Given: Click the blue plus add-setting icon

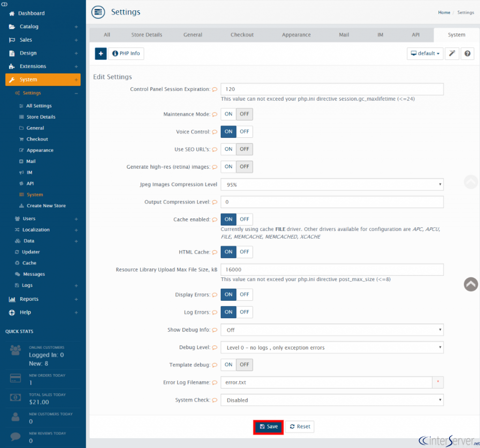Looking at the screenshot, I should (101, 53).
